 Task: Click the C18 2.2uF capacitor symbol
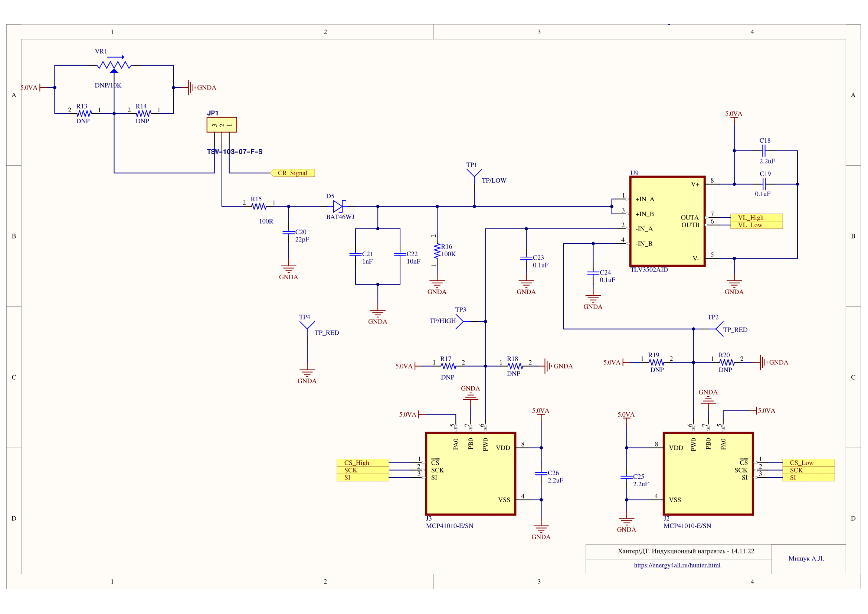764,151
